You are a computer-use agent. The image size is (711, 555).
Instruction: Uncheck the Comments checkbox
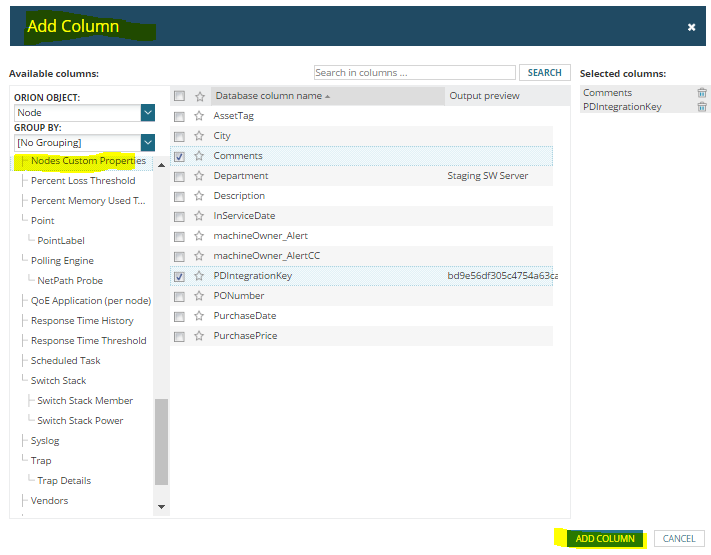coord(180,156)
